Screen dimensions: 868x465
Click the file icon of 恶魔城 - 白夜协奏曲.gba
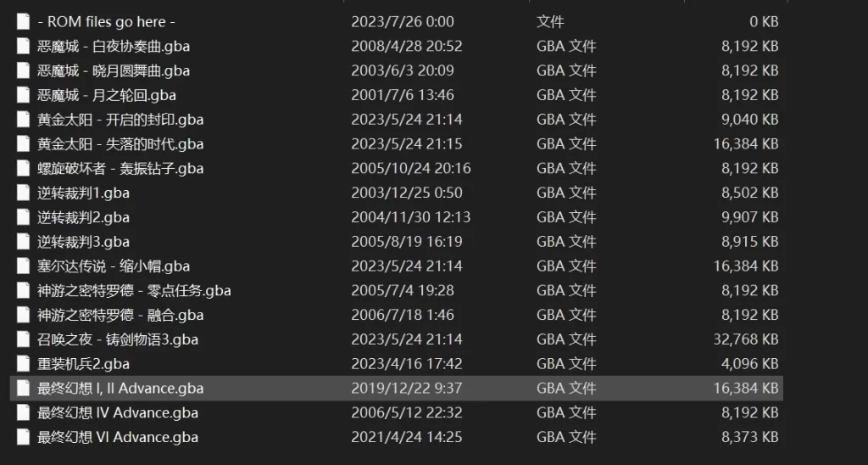23,46
